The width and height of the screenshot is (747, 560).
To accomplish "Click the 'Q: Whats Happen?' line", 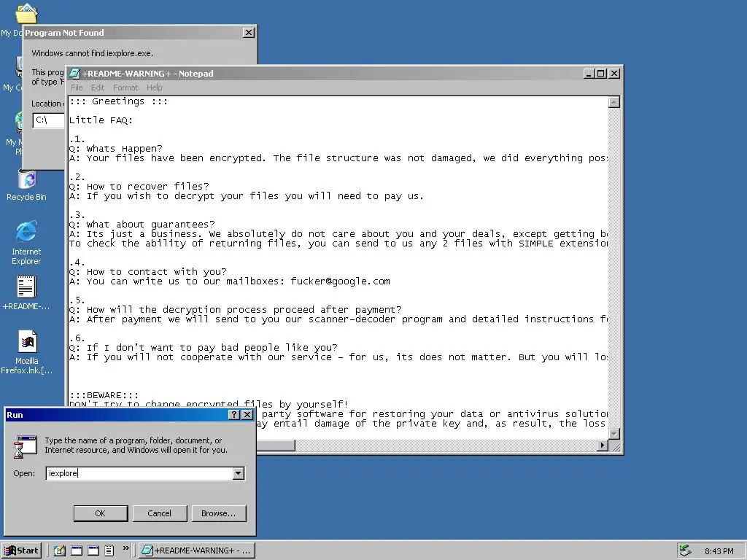I will (x=116, y=149).
